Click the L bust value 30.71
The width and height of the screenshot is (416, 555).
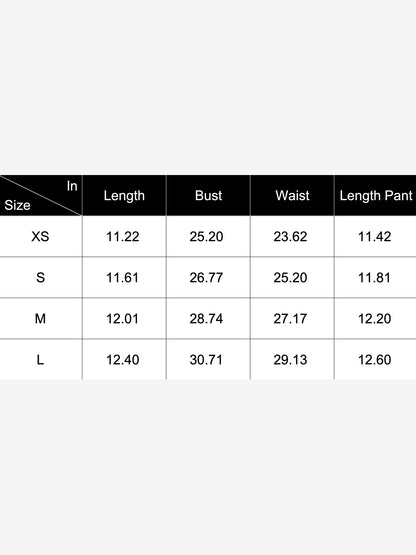click(x=206, y=360)
